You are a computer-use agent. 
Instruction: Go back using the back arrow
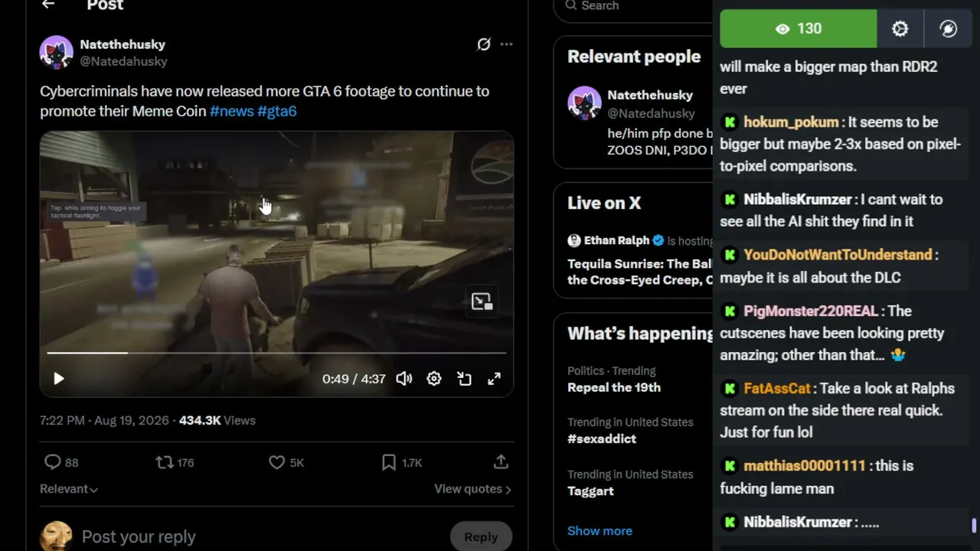(48, 5)
